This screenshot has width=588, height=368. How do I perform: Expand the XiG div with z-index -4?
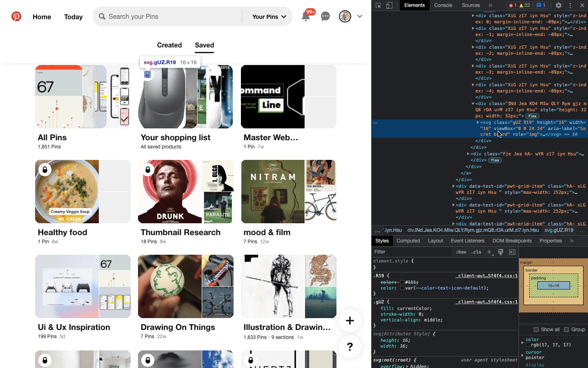pyautogui.click(x=473, y=85)
